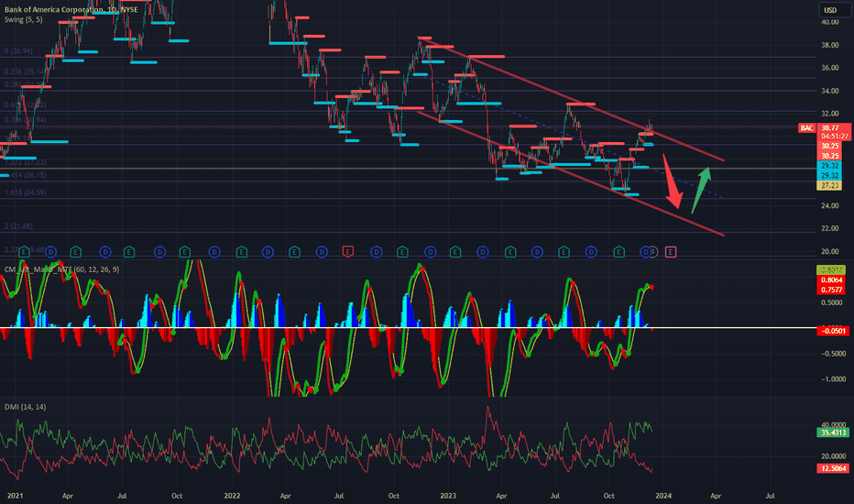854x504 pixels.
Task: Click the 12.5064 DMI red value label
Action: point(833,468)
